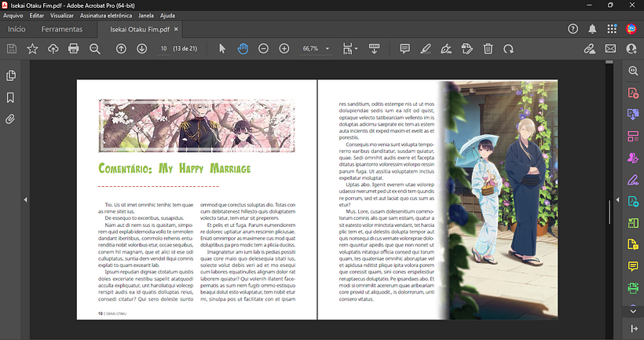
Task: Click the scrolling mode tool icon
Action: [374, 49]
